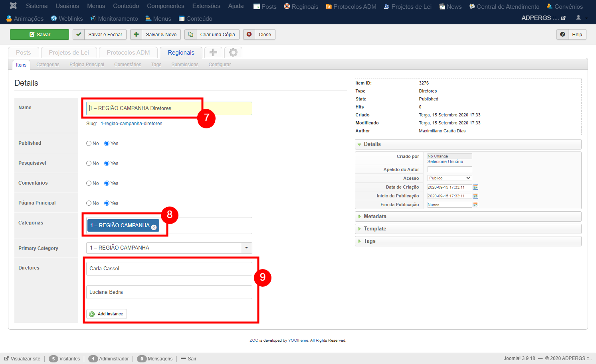Click Add instance button

pyautogui.click(x=107, y=314)
